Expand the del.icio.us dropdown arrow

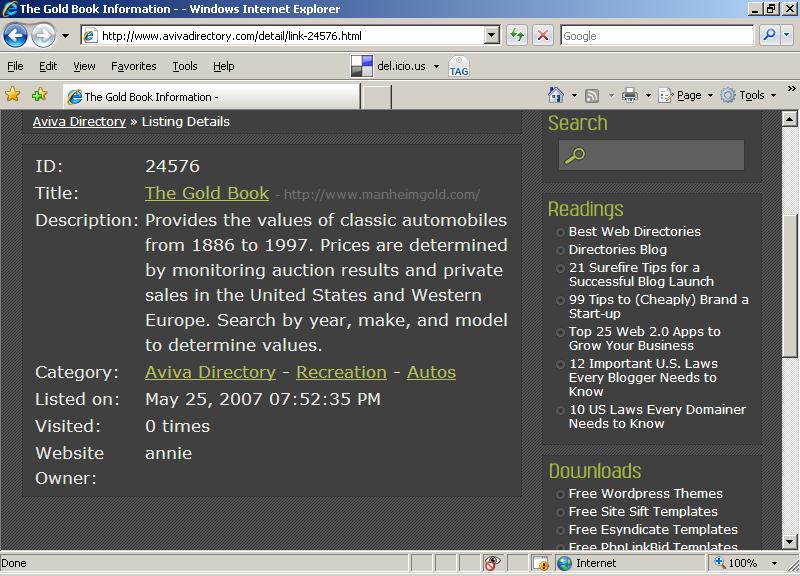[436, 66]
